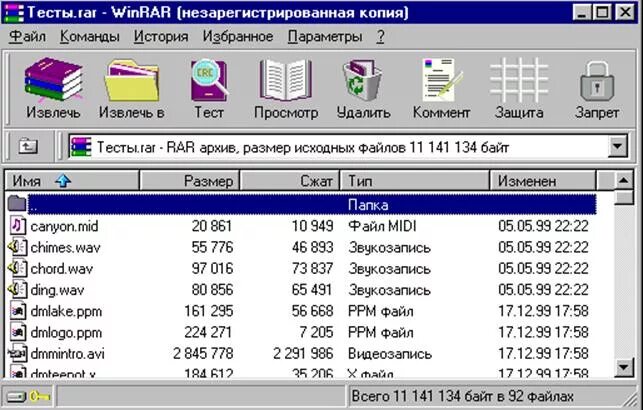Click the Извлечь (Extract) toolbar icon
Image resolution: width=643 pixels, height=410 pixels.
tap(53, 79)
